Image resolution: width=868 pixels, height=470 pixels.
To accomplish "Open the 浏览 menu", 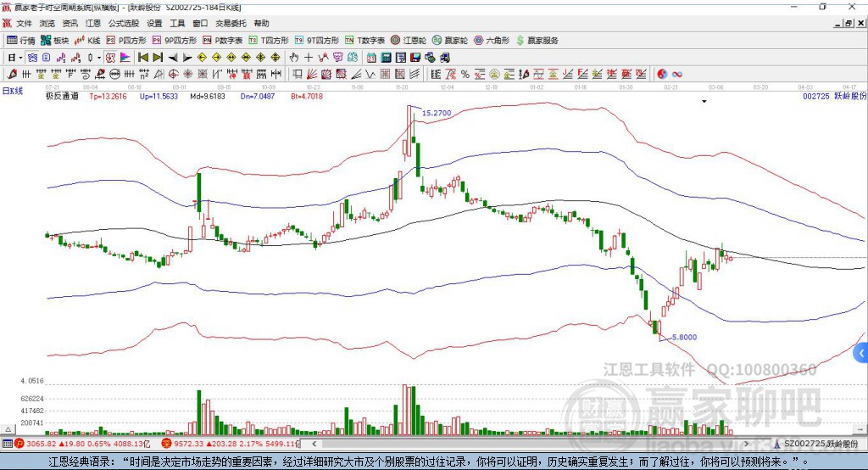I will [x=47, y=23].
